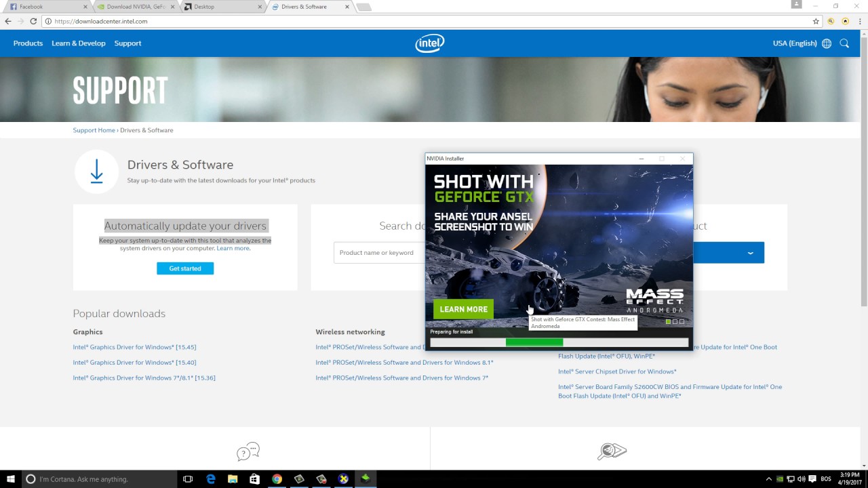Open Intel Graphics Driver for Windows 7/8.1 [15.36]
Viewport: 868px width, 488px height.
(x=144, y=378)
